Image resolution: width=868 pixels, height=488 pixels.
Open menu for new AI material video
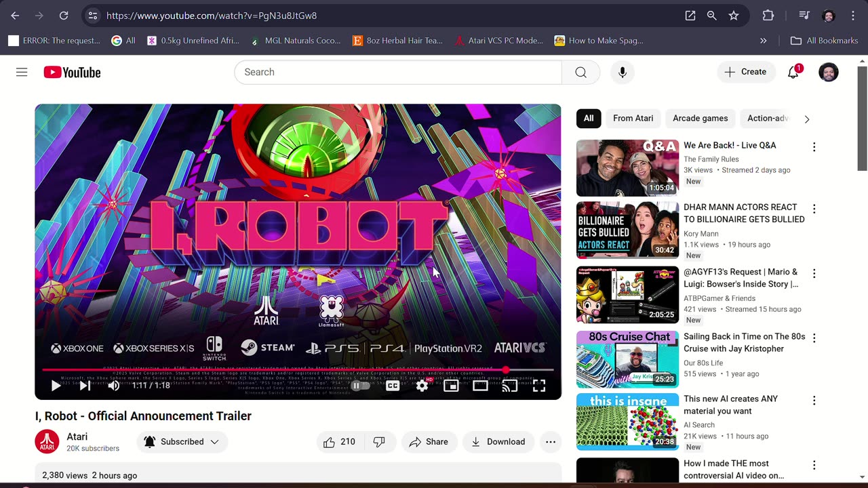tap(814, 401)
